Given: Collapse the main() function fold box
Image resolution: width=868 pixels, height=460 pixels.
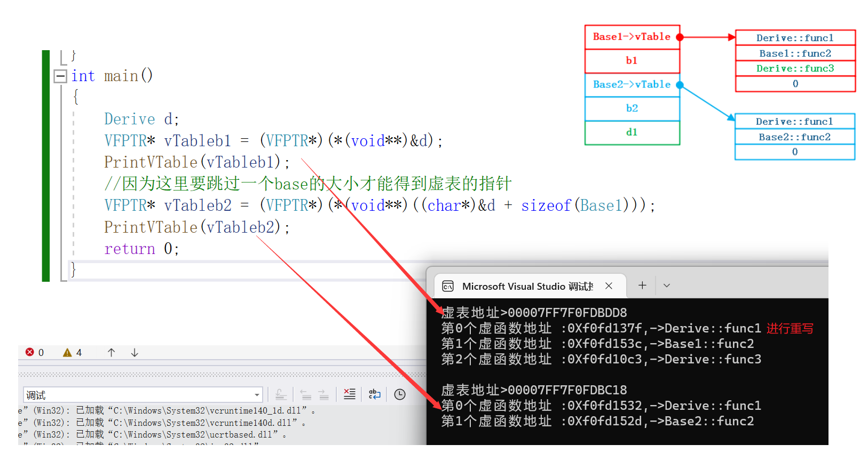Looking at the screenshot, I should 60,76.
